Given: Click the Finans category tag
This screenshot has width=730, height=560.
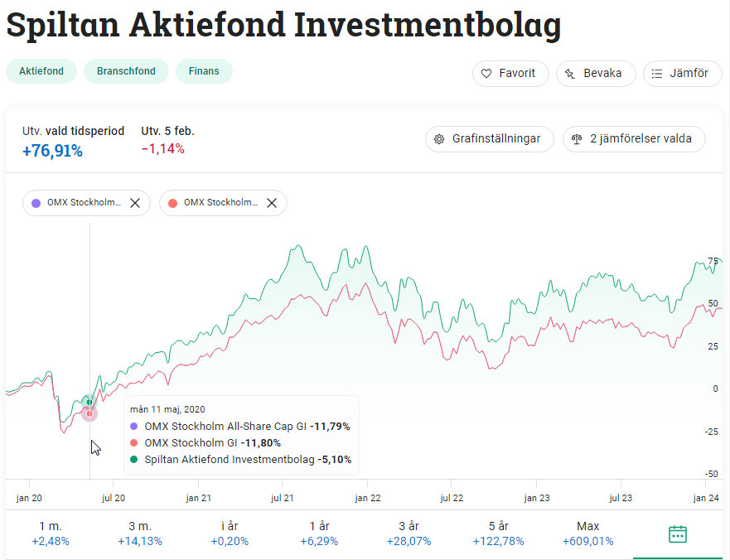Looking at the screenshot, I should click(204, 71).
